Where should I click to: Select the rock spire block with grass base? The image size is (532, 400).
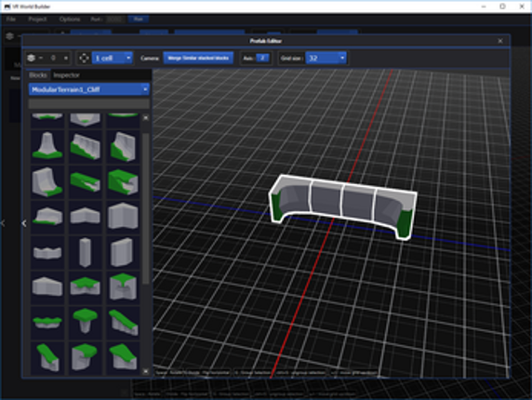coord(47,146)
